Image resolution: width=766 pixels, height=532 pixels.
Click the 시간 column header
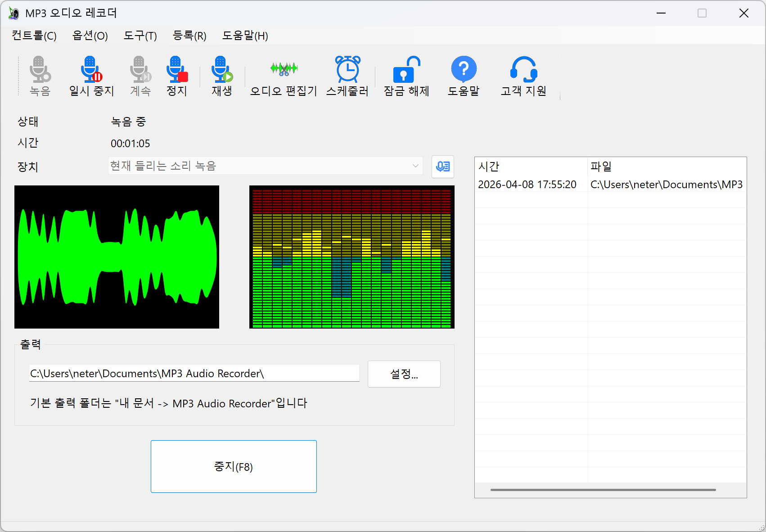pos(531,167)
